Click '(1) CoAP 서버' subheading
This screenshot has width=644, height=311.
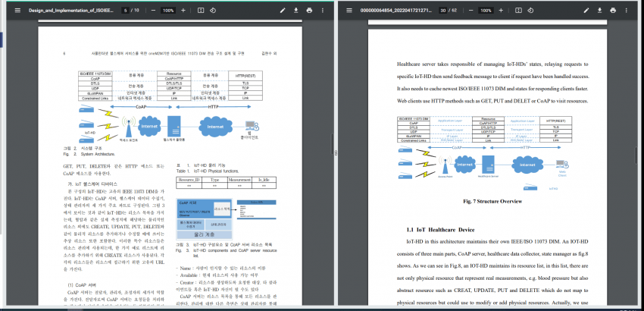(81, 284)
